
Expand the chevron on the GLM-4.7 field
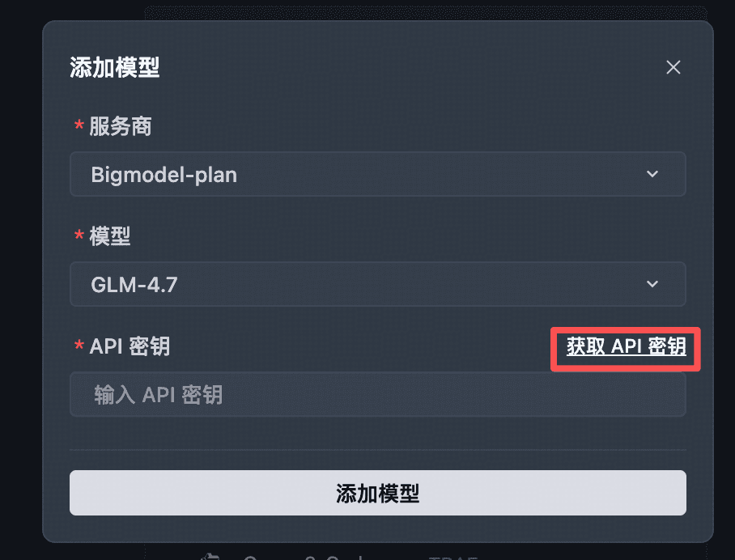(x=652, y=284)
